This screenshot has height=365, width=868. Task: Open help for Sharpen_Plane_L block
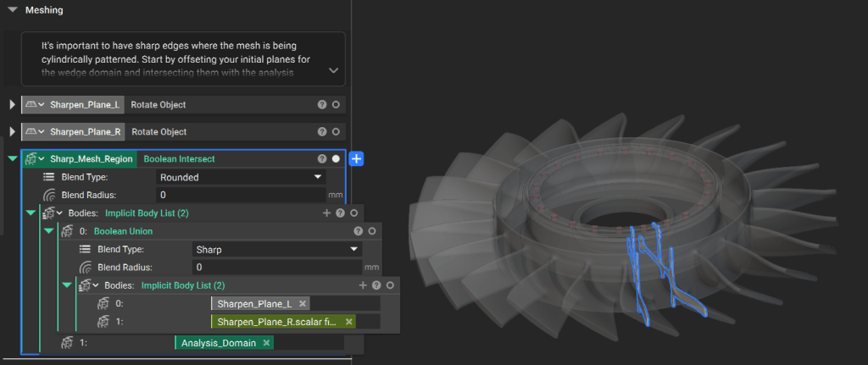(x=322, y=105)
